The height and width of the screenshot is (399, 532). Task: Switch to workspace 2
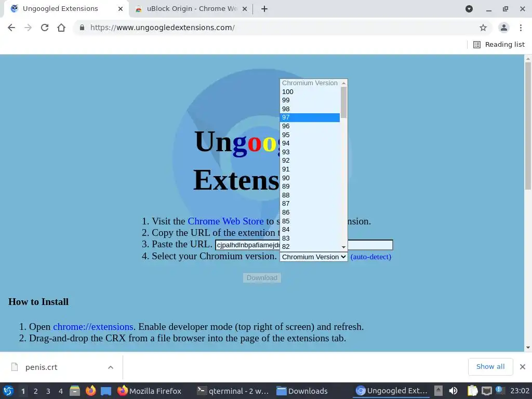pos(36,391)
